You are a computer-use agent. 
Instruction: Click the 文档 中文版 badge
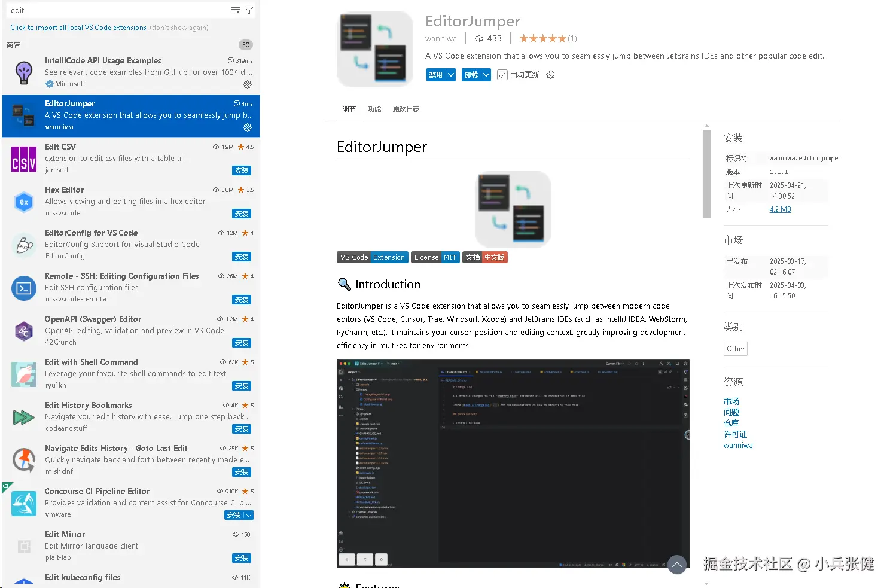click(x=485, y=257)
